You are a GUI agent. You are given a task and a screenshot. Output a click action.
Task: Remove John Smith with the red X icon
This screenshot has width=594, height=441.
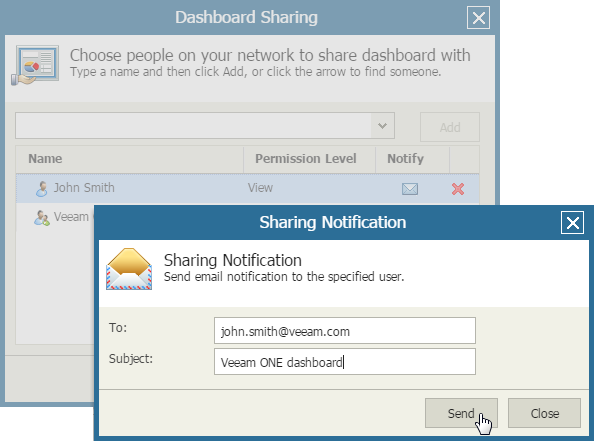(x=458, y=189)
